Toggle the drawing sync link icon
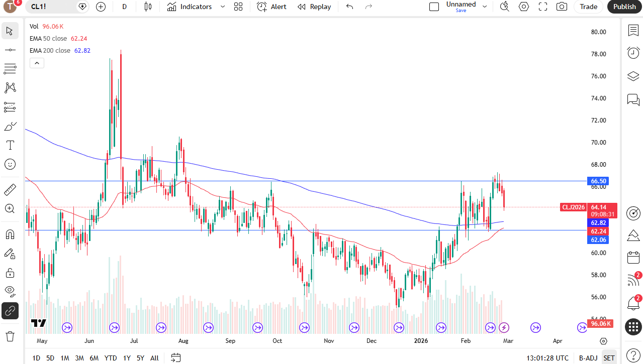643x364 pixels. [x=10, y=311]
